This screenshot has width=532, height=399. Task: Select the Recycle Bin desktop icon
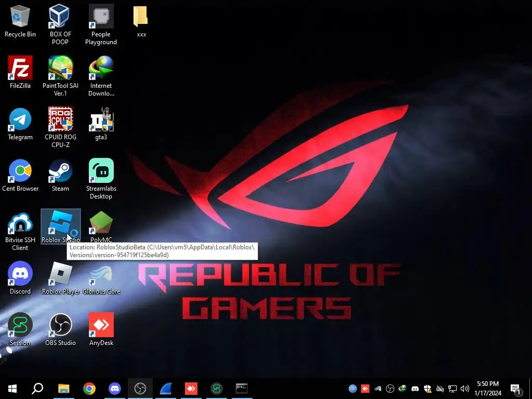[20, 22]
